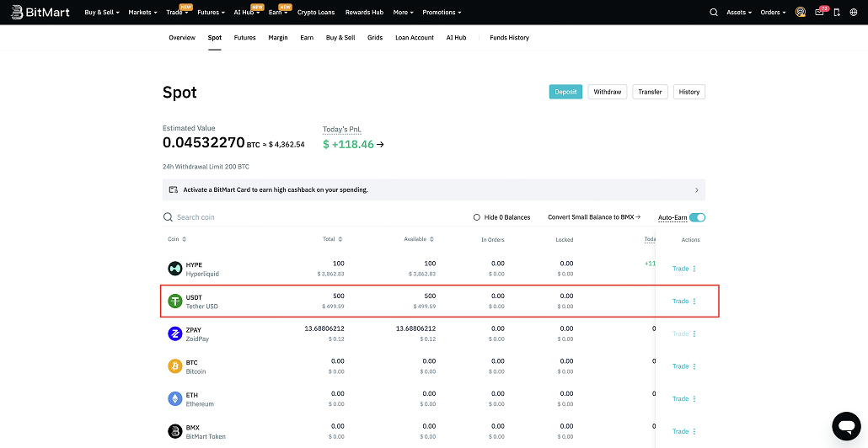Sort by Total column arrows

pos(340,239)
